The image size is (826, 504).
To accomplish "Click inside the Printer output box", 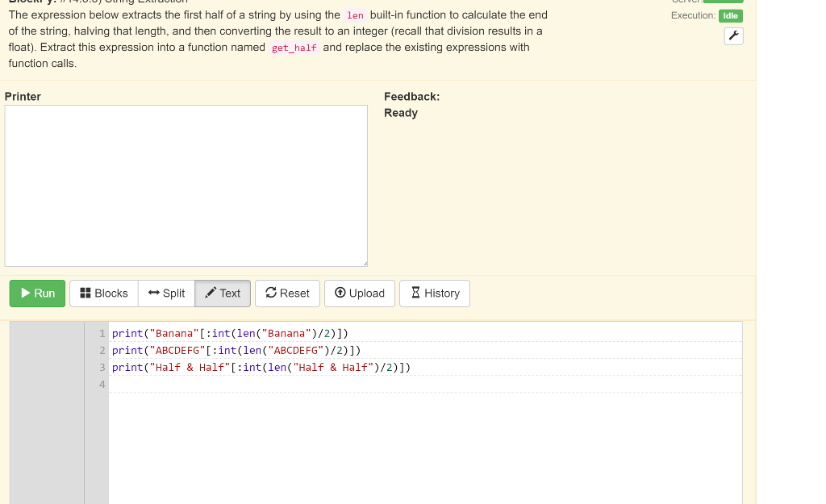I will pos(186,185).
